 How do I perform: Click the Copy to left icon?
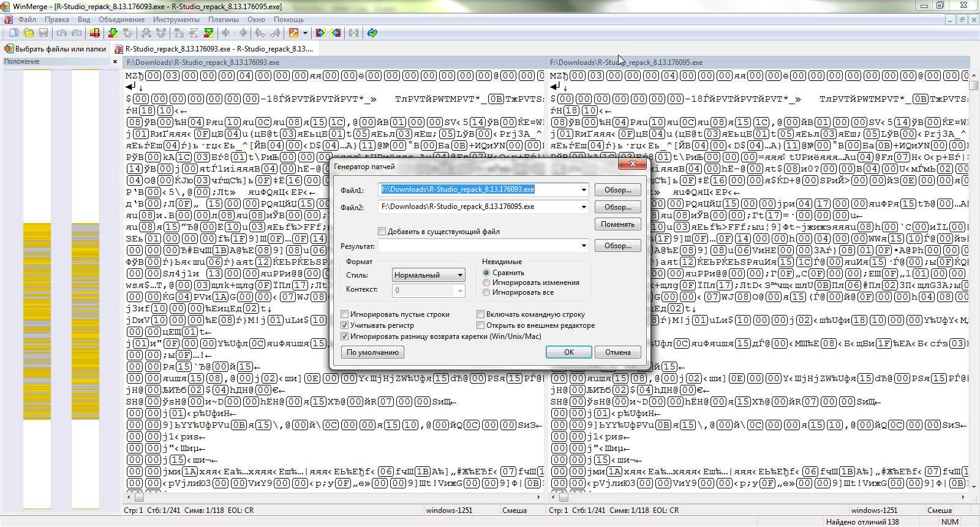tap(243, 33)
